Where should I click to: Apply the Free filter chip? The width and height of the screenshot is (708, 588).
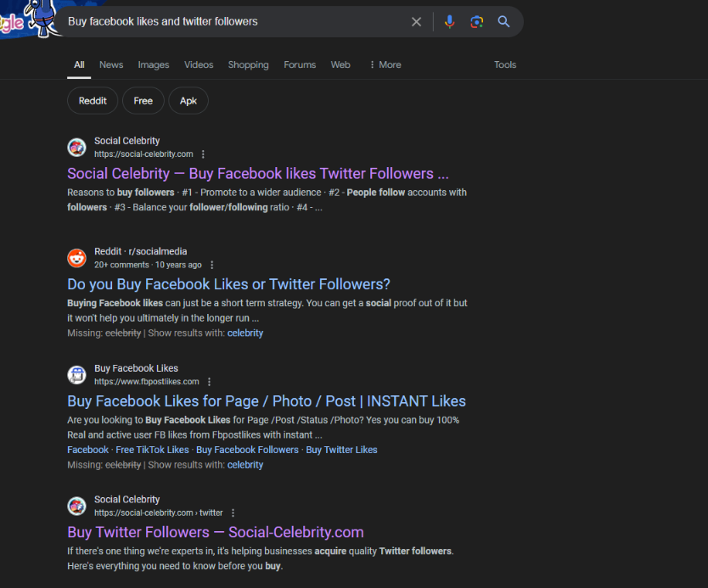point(143,101)
